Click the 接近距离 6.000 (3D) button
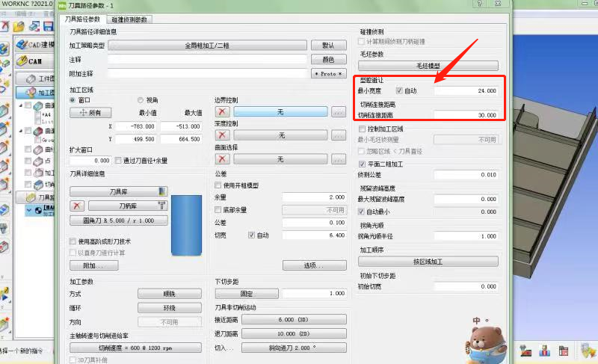The image size is (598, 364). pyautogui.click(x=294, y=319)
